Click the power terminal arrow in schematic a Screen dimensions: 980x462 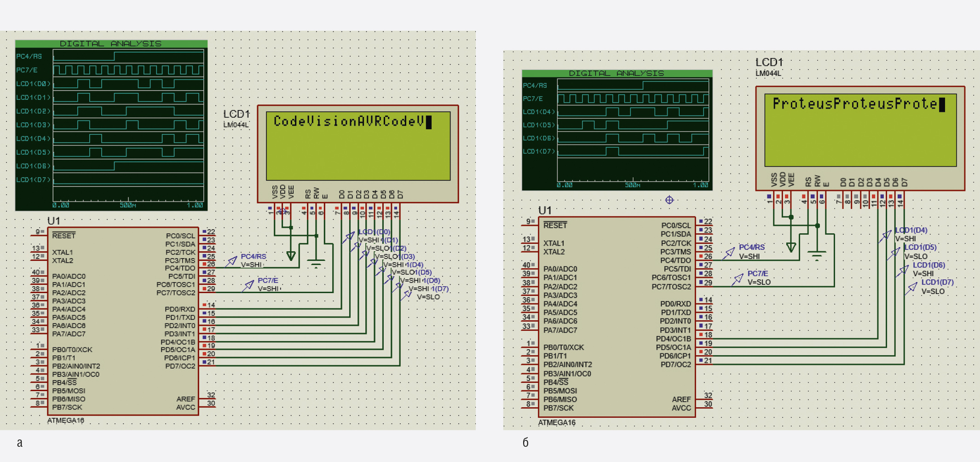point(291,255)
